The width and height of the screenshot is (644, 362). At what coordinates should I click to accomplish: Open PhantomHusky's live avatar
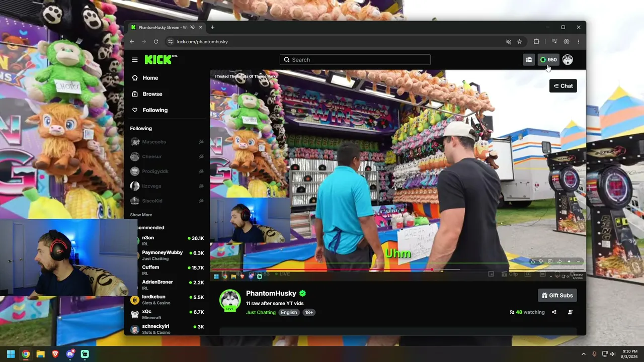(230, 301)
